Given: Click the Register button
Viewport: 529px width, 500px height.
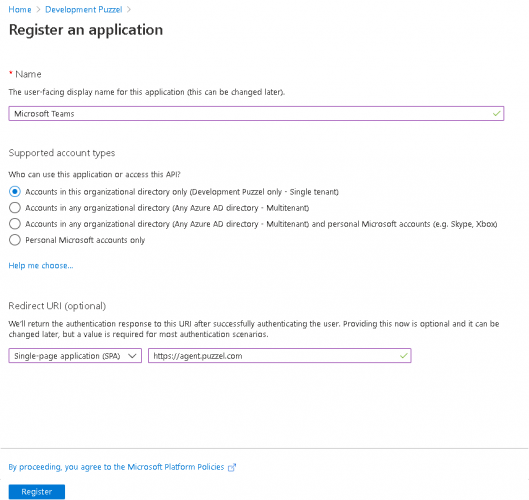Looking at the screenshot, I should pos(37,492).
